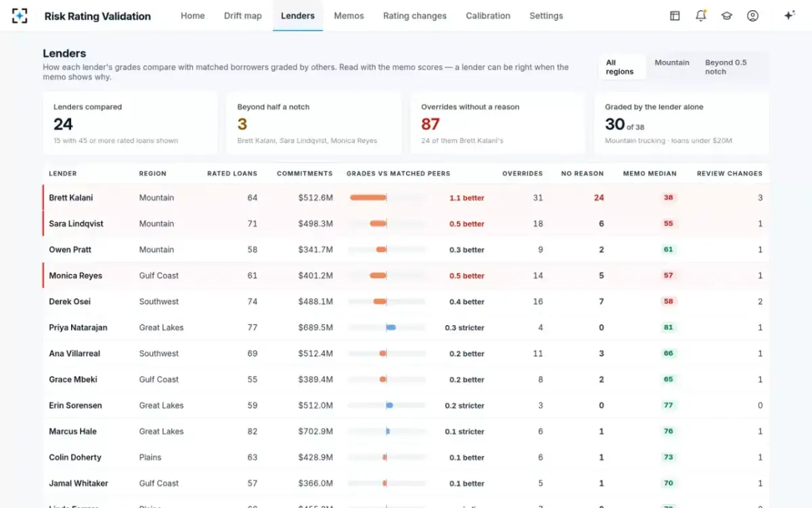Open the Rating changes tab
This screenshot has width=812, height=508.
coord(415,16)
